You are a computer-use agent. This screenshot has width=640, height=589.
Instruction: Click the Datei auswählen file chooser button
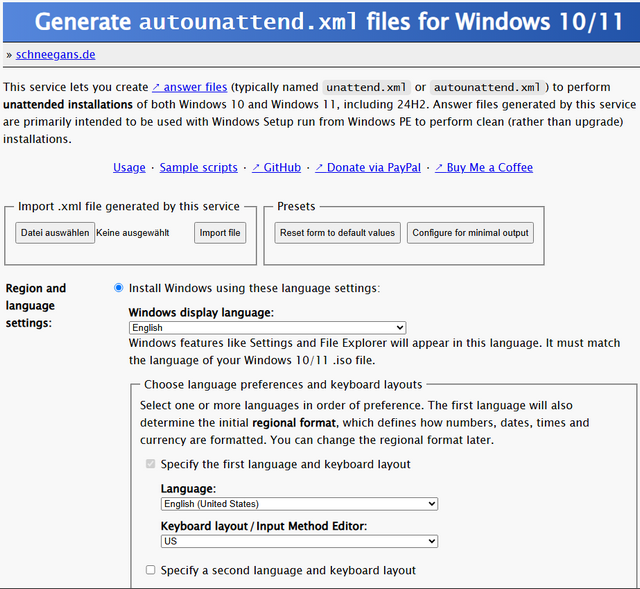55,233
